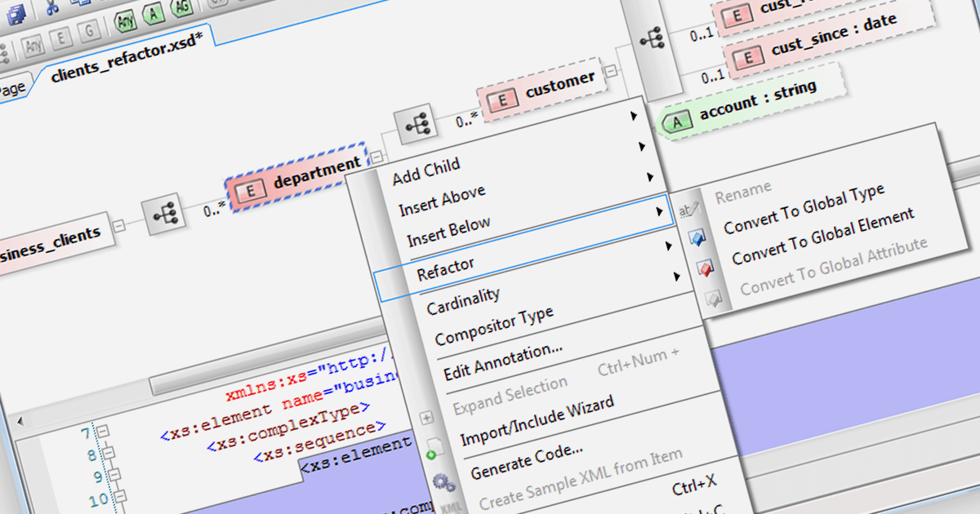Image resolution: width=980 pixels, height=514 pixels.
Task: Collapse the department element node
Action: coord(376,157)
